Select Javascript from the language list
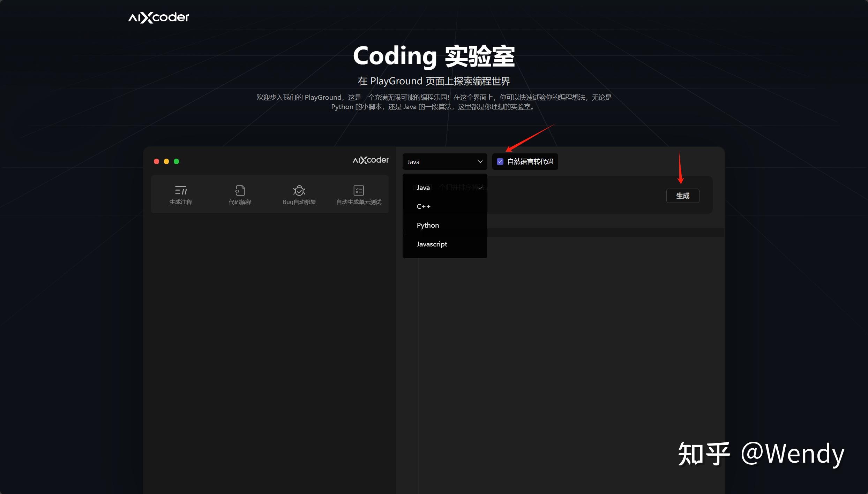The image size is (868, 494). click(x=432, y=244)
